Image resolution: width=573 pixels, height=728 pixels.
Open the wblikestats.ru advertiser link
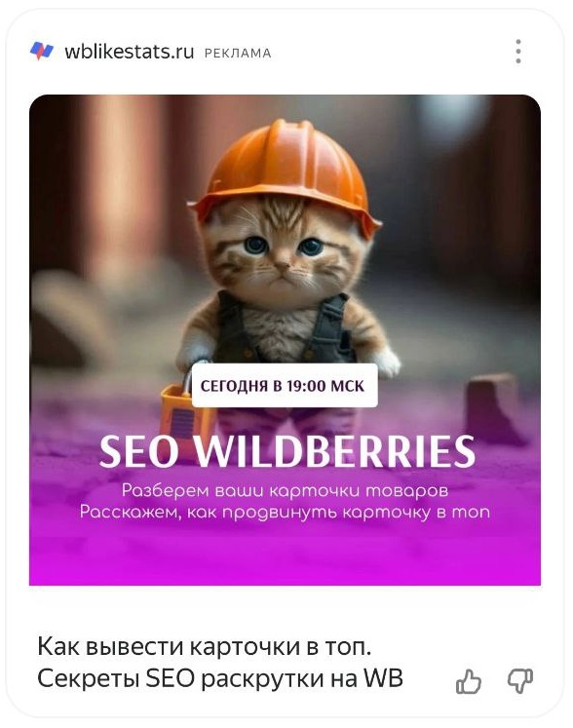click(x=129, y=51)
